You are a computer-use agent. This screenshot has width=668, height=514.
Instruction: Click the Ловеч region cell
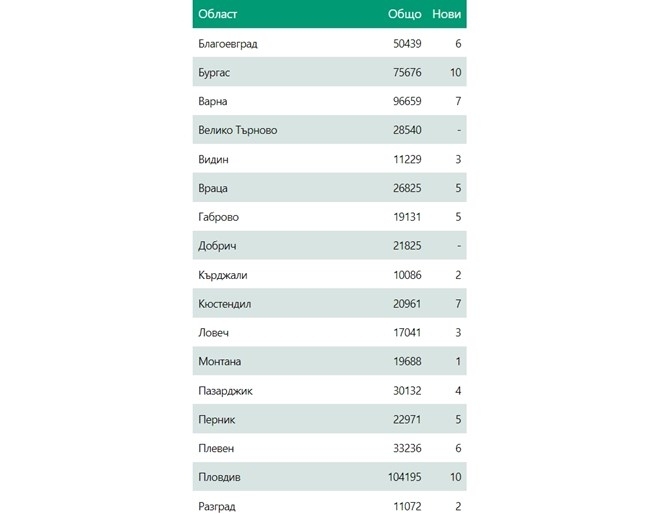[x=214, y=333]
